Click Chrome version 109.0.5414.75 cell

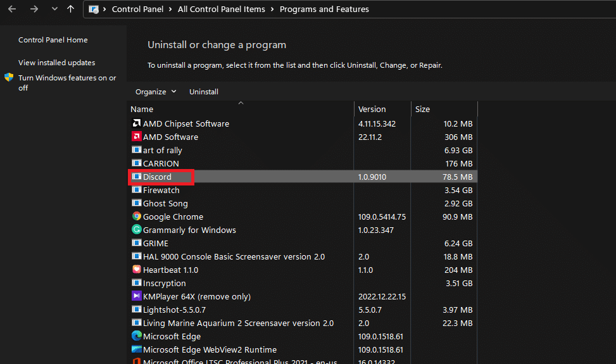click(x=382, y=217)
